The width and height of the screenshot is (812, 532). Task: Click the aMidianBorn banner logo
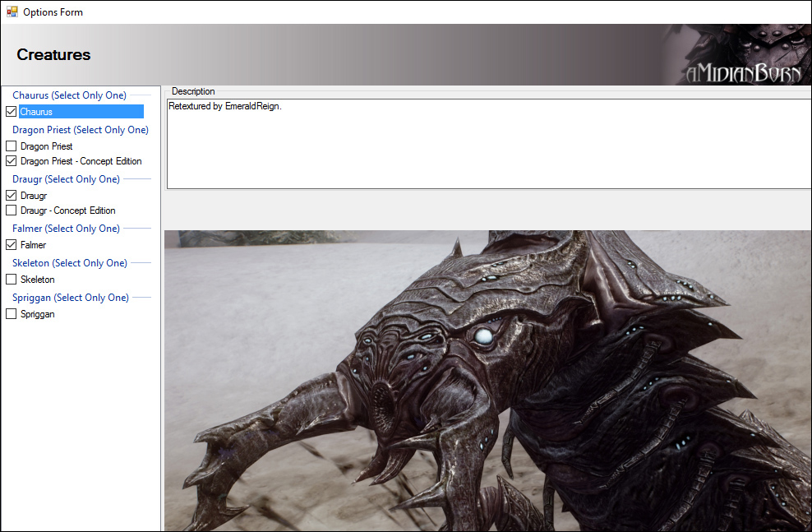pyautogui.click(x=744, y=72)
